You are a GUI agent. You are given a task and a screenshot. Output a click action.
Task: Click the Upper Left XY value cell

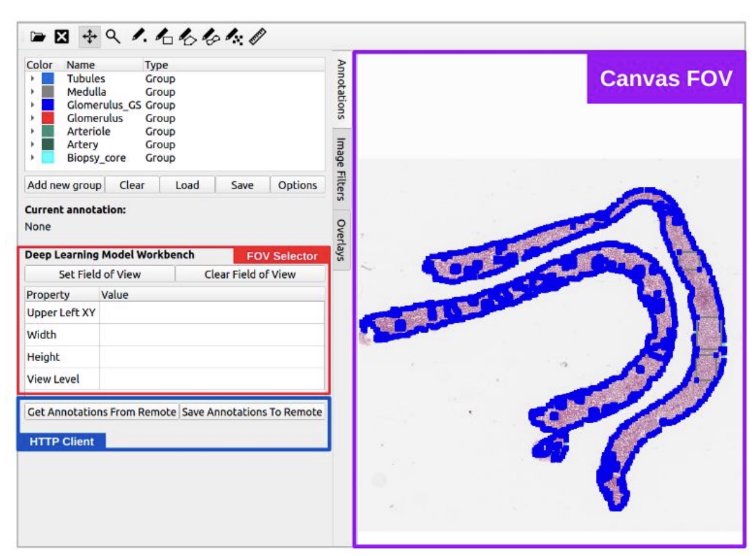(x=212, y=313)
